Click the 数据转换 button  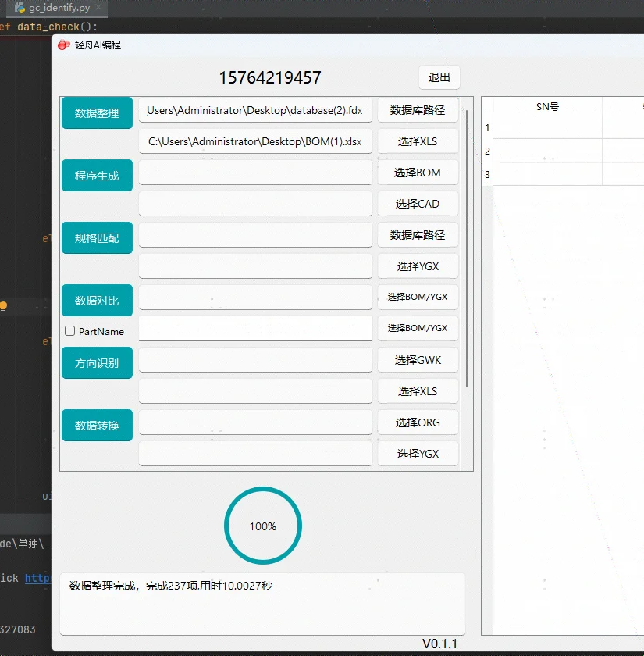pyautogui.click(x=97, y=425)
